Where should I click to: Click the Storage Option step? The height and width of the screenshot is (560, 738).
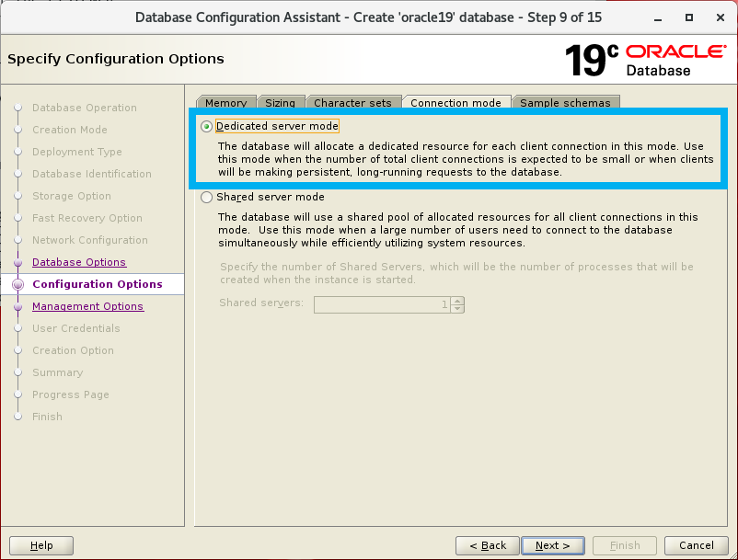point(72,196)
